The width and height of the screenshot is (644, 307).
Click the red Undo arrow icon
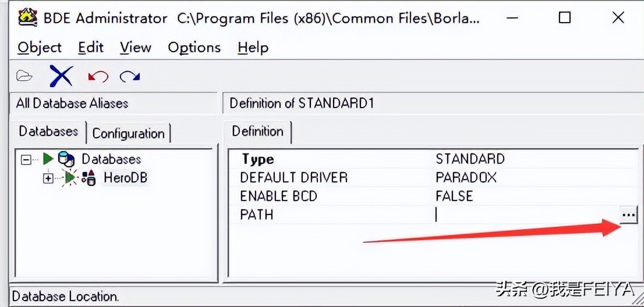(98, 76)
